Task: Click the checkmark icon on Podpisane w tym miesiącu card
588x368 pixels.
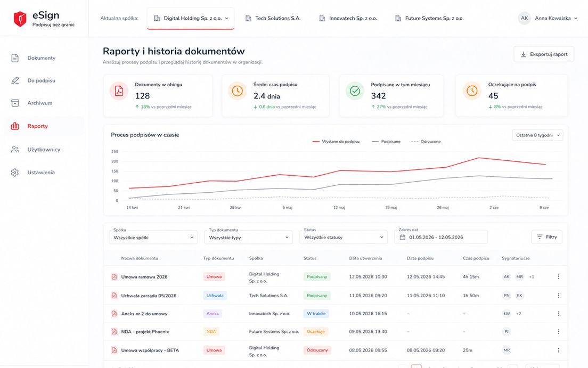Action: point(355,91)
